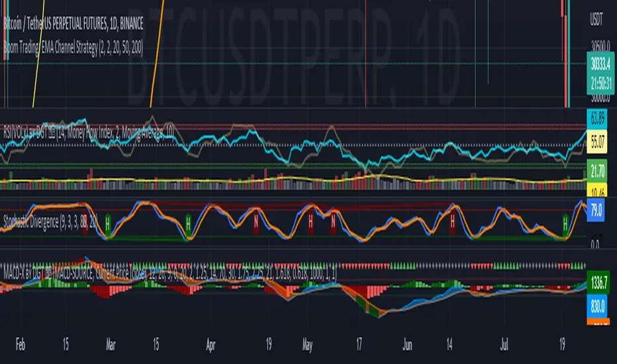Click the 1336.7 green MACD value label

tap(598, 282)
